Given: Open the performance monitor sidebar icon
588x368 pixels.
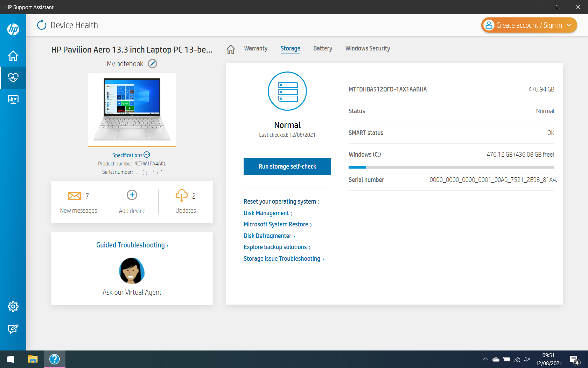Looking at the screenshot, I should coord(13,100).
